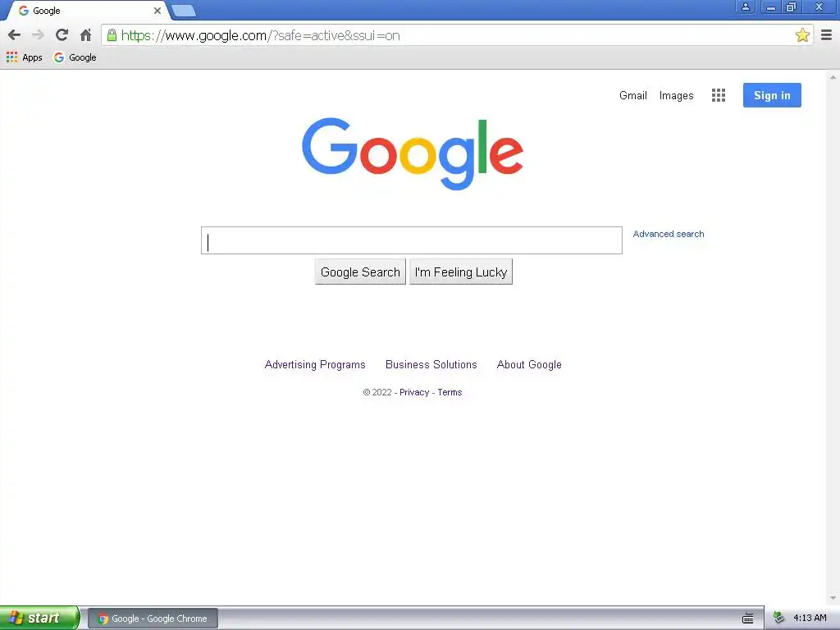This screenshot has height=630, width=840.
Task: Click the taskbar clock 4:13 AM
Action: 810,619
